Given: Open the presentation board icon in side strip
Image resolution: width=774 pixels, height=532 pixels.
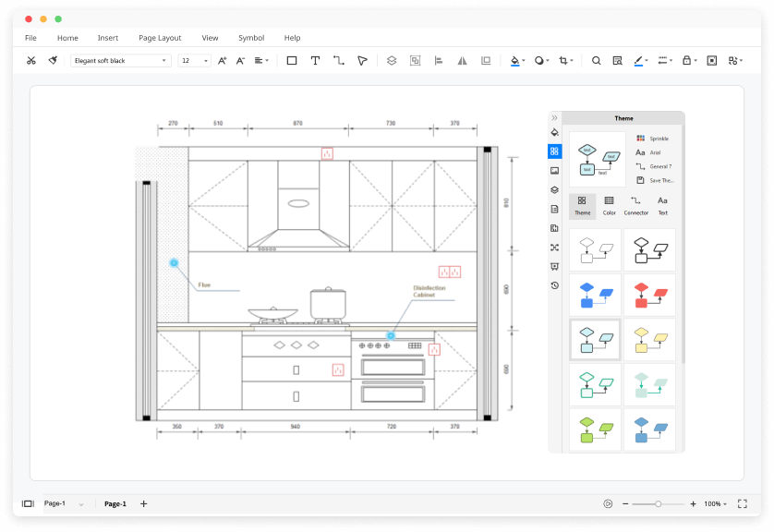Looking at the screenshot, I should [x=555, y=267].
